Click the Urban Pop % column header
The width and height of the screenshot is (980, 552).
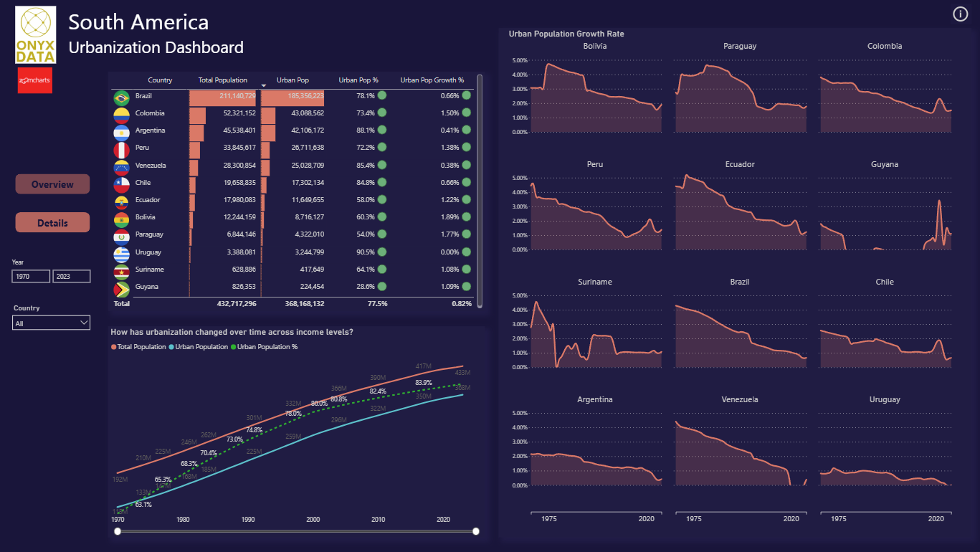tap(358, 80)
